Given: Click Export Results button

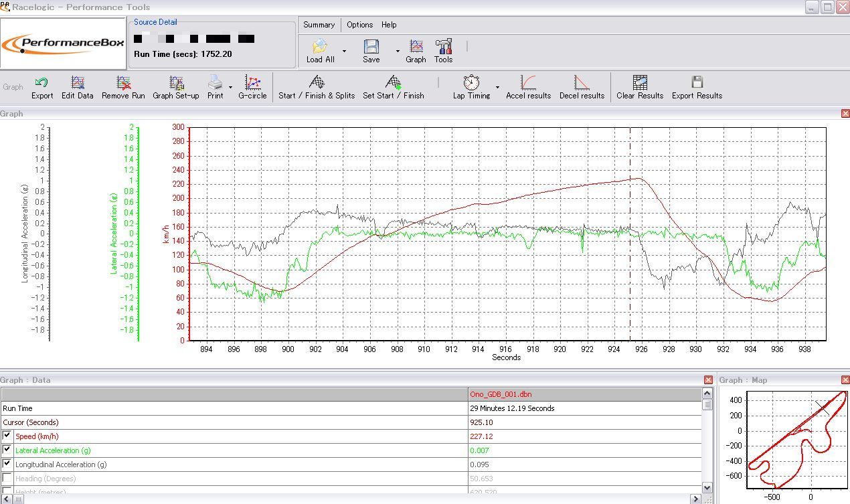Looking at the screenshot, I should [x=697, y=83].
